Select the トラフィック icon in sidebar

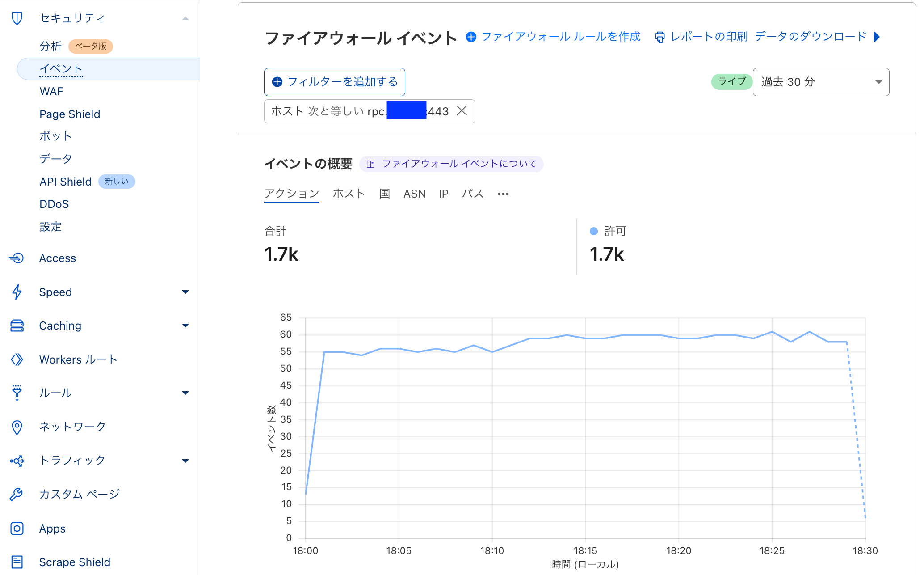[x=17, y=460]
